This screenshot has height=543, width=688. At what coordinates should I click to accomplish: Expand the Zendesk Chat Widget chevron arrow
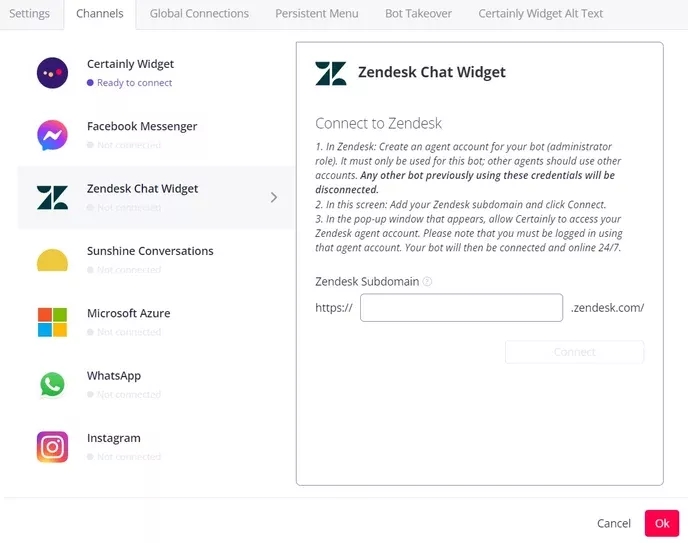274,197
